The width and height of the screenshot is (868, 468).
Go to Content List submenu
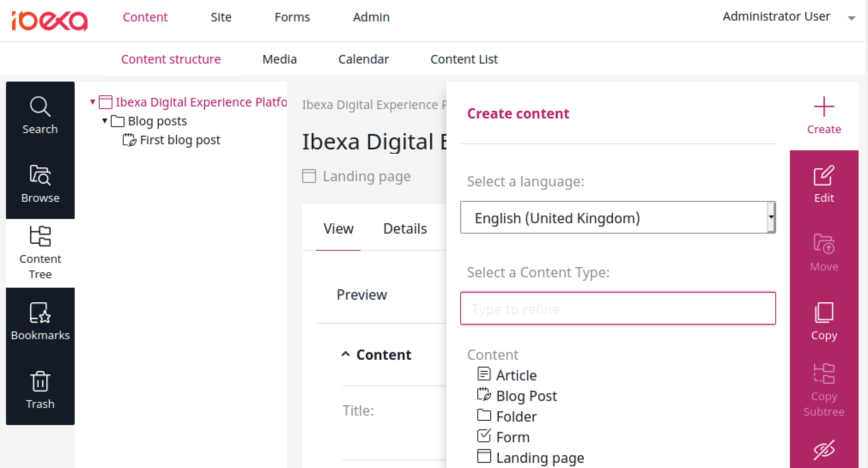(464, 59)
